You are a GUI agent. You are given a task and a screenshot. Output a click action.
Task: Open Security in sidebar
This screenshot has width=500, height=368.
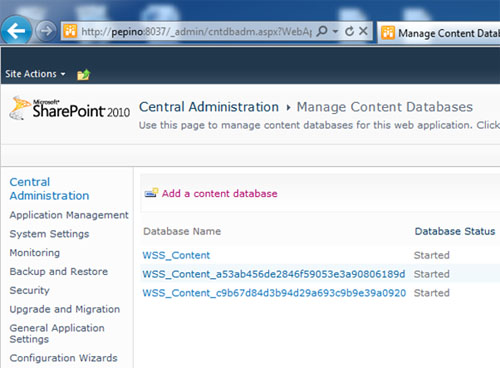tap(29, 290)
